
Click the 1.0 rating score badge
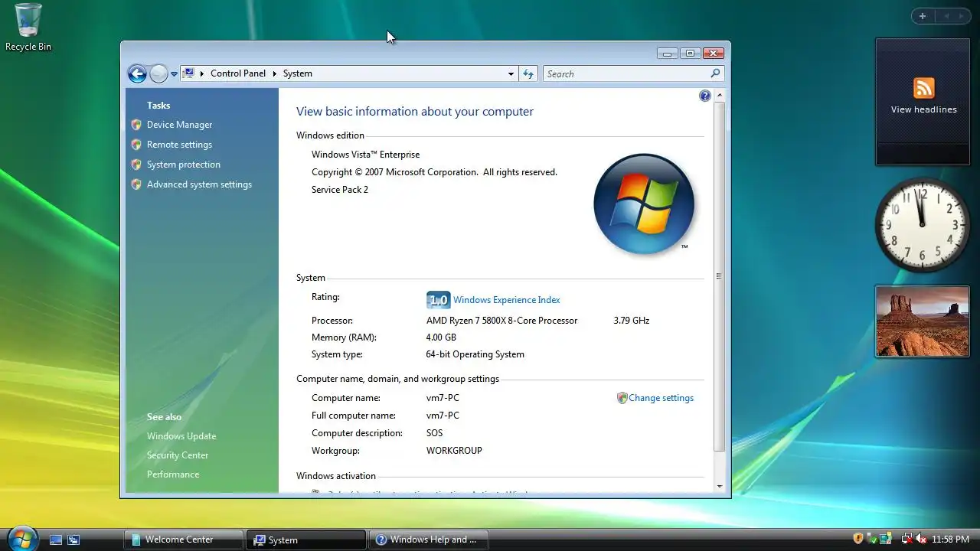(x=438, y=300)
